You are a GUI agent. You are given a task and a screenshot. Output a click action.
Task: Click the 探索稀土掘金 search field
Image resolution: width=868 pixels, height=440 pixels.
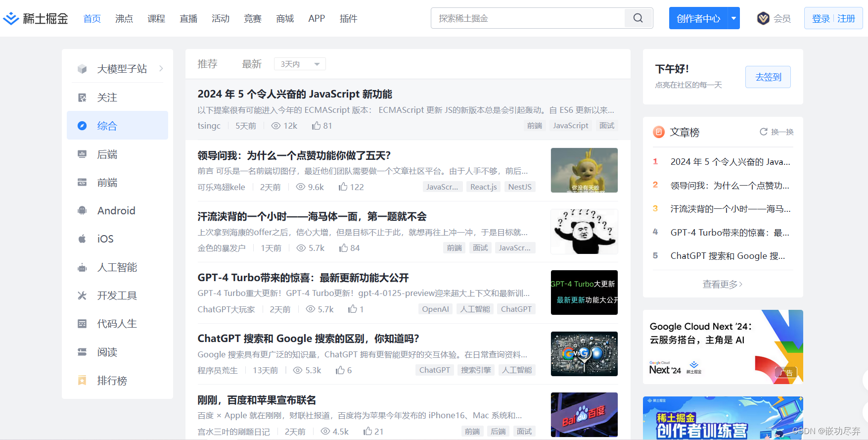click(x=528, y=18)
